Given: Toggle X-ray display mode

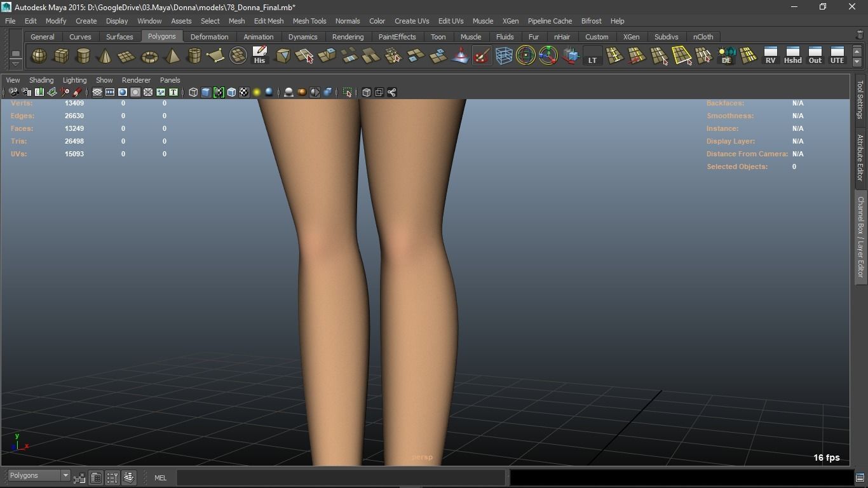Looking at the screenshot, I should pyautogui.click(x=367, y=93).
